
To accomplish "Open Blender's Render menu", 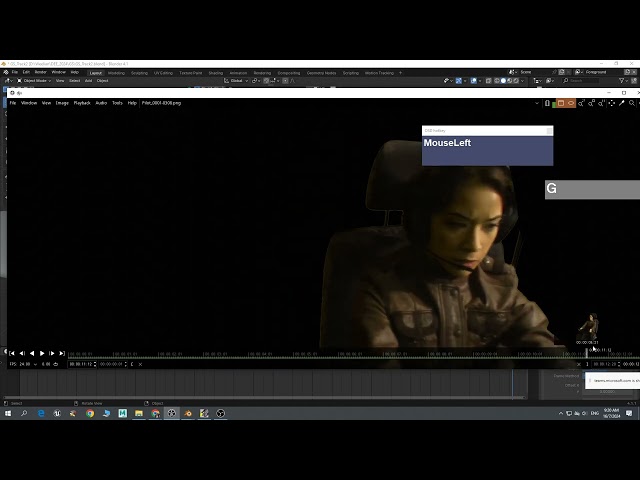I will [40, 72].
